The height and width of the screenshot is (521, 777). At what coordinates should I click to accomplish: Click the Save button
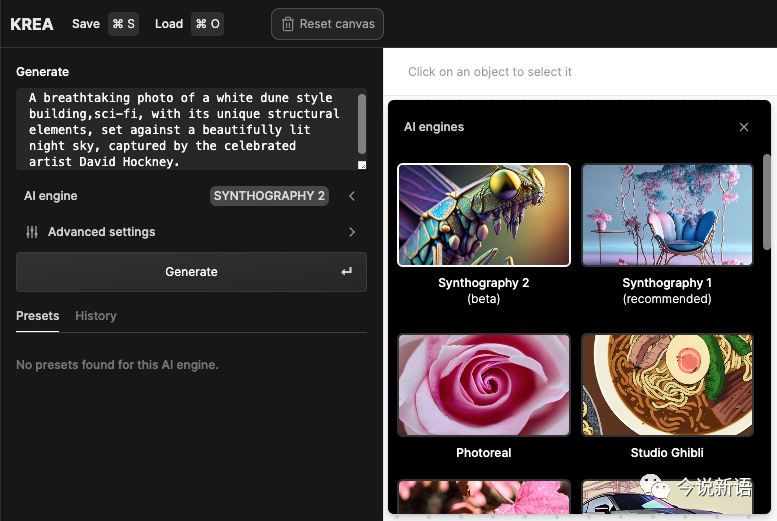click(86, 24)
